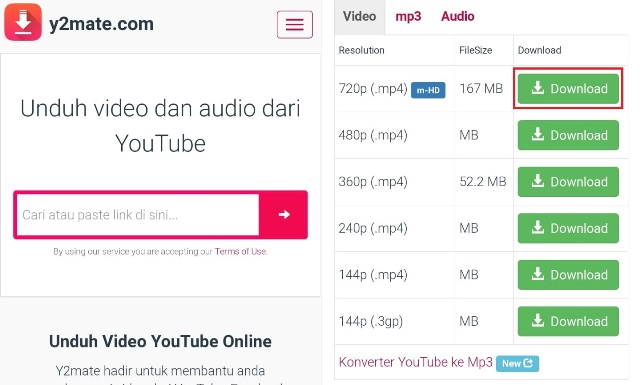Image resolution: width=640 pixels, height=385 pixels.
Task: Select the 720p (.mp4) resolution text
Action: [373, 89]
